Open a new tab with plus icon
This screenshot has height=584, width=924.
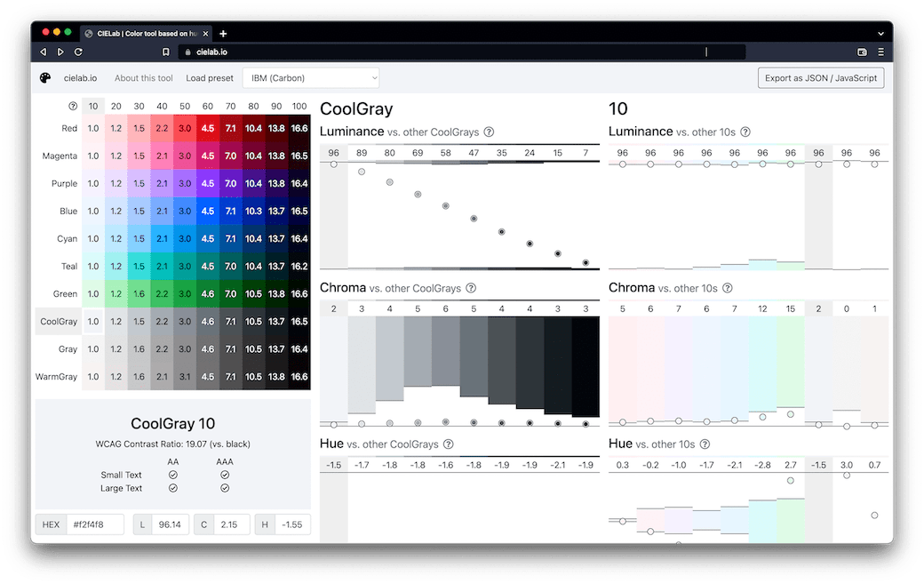tap(223, 34)
